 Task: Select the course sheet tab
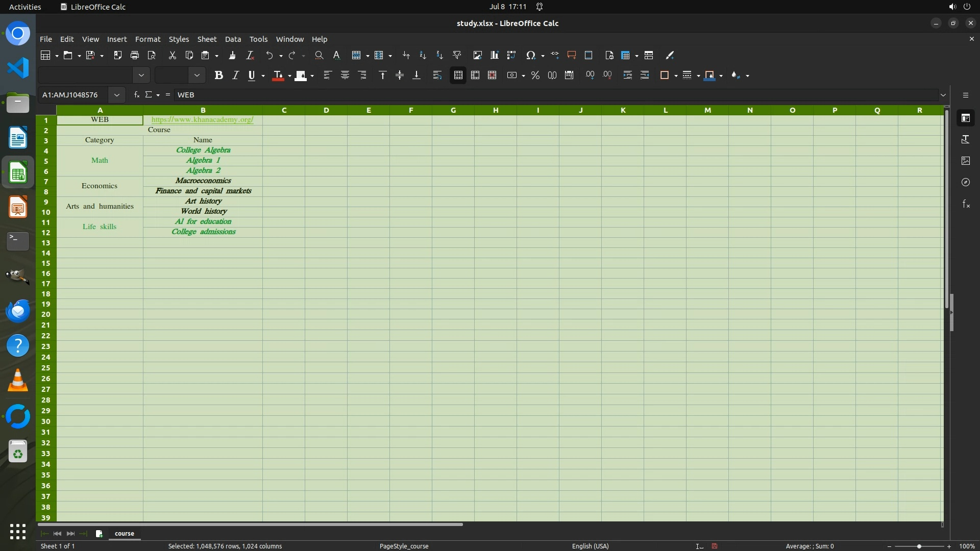(x=124, y=533)
